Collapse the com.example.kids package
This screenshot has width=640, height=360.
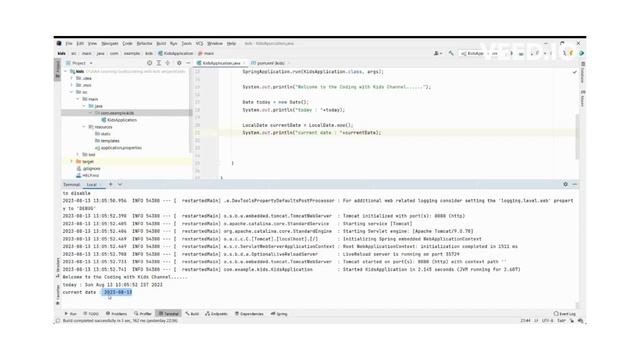point(90,113)
